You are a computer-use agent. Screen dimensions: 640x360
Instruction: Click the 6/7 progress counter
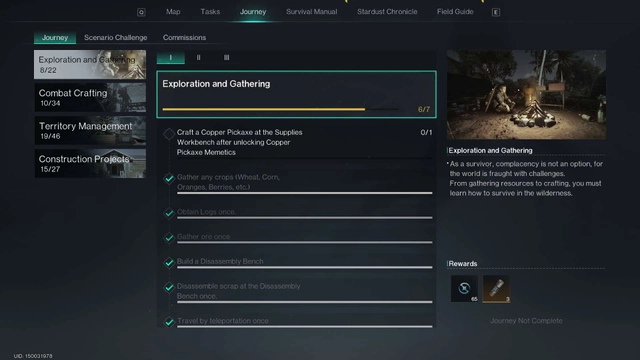coord(424,109)
